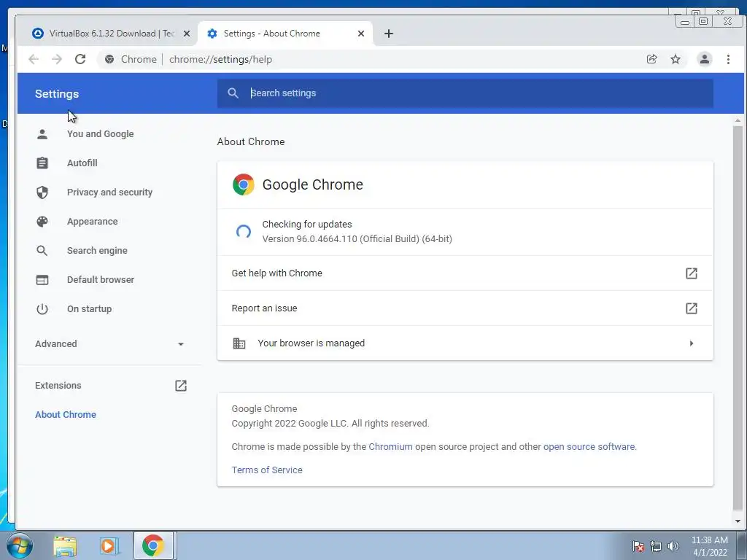Click the browser forward arrow
This screenshot has height=560, width=747.
[x=57, y=59]
